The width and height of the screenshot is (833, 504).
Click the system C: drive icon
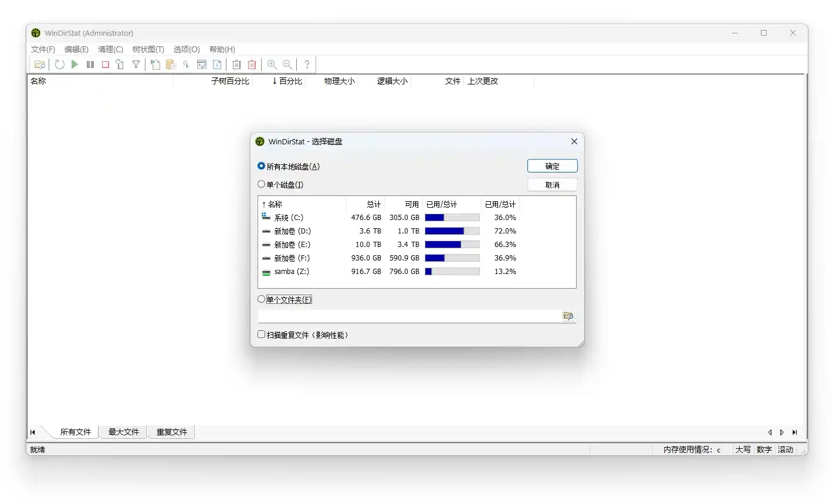266,217
